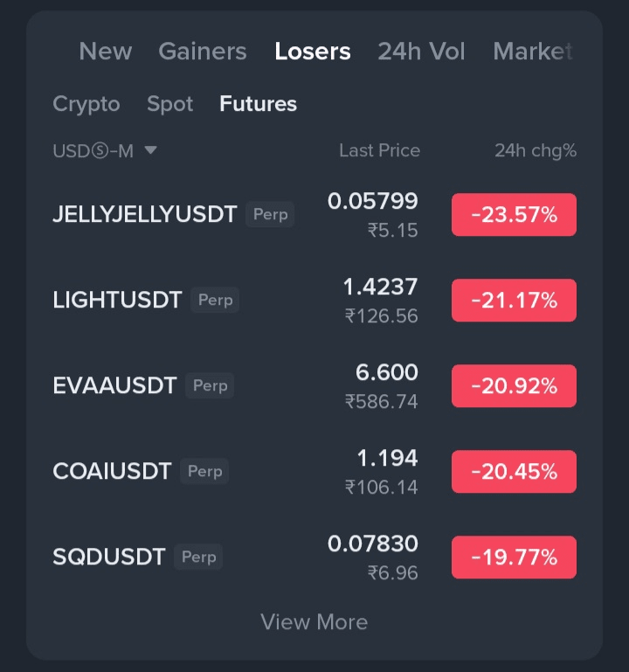Click the -19.77% change badge
The height and width of the screenshot is (672, 629).
click(514, 558)
